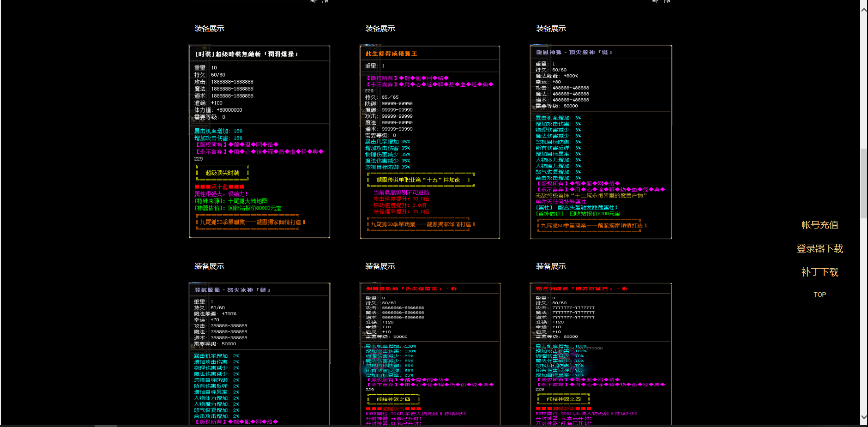The width and height of the screenshot is (868, 427).
Task: Click the 超级顶尖时装 label box
Action: coord(223,173)
